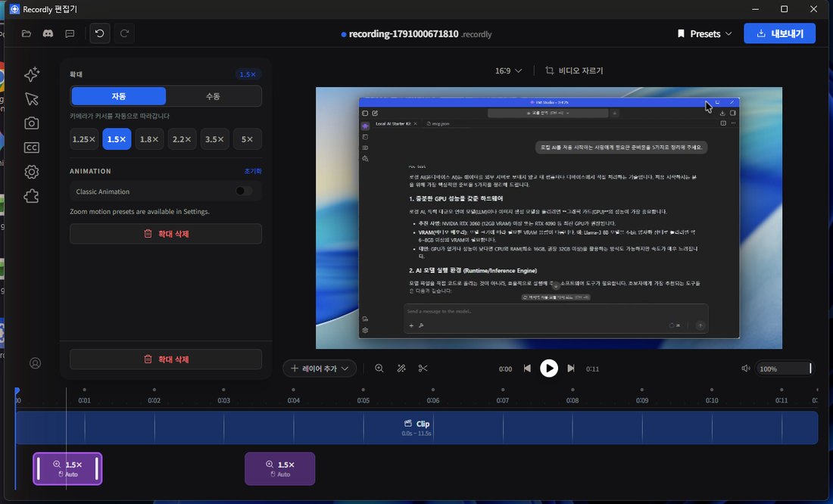This screenshot has width=833, height=504.
Task: Click the 0:08 mark on timeline ruler
Action: pyautogui.click(x=572, y=400)
